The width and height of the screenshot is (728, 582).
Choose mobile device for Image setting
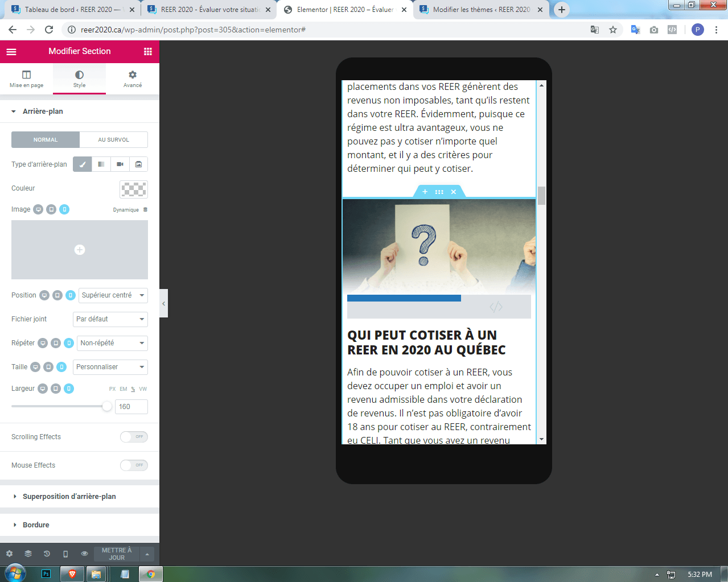64,209
